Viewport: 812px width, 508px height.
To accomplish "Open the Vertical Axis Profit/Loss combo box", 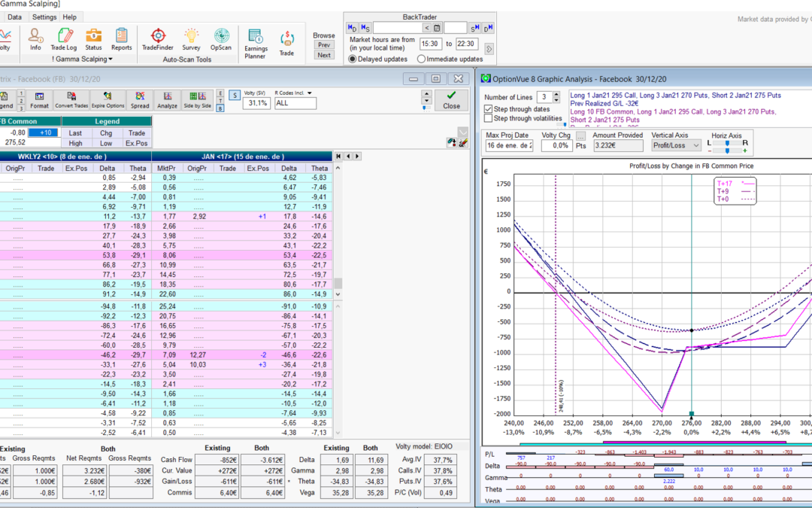I will click(x=676, y=146).
